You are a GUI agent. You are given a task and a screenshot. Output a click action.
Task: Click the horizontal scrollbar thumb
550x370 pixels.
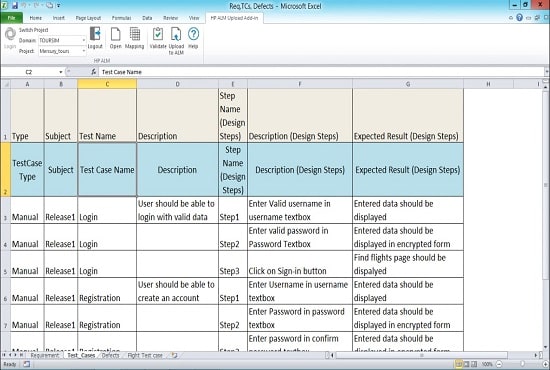click(x=422, y=355)
